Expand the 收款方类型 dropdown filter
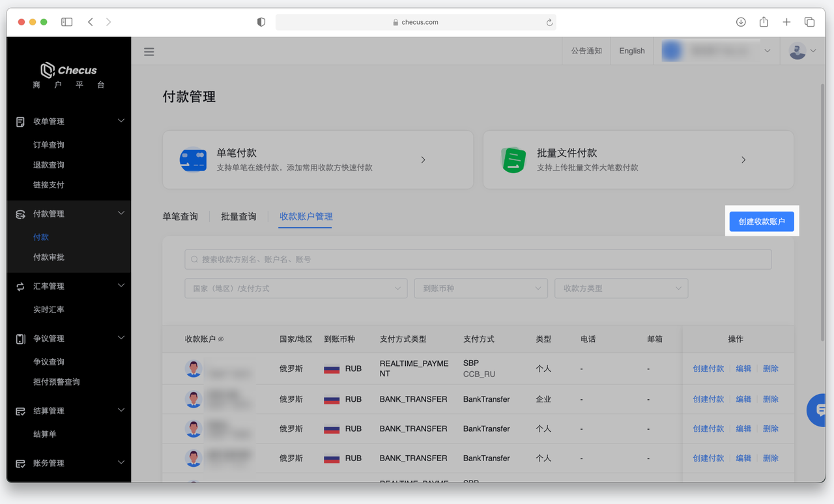The height and width of the screenshot is (504, 834). click(621, 288)
